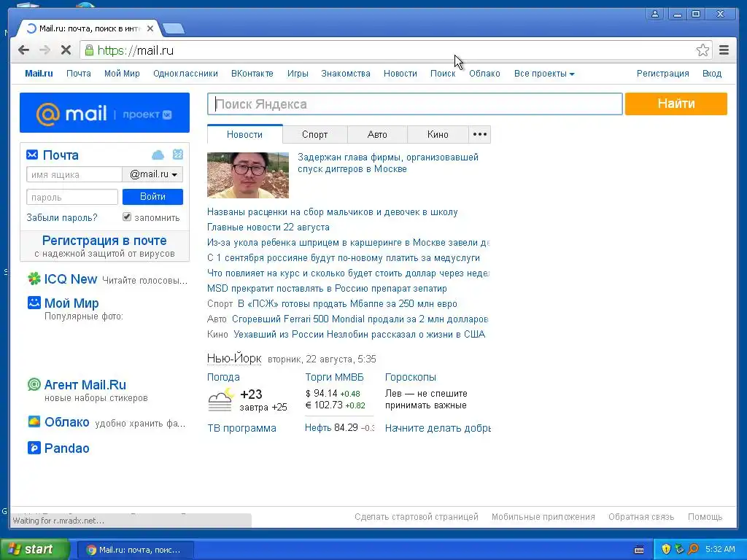Open ВКонтакте in the top navigation
This screenshot has width=747, height=560.
pyautogui.click(x=252, y=74)
